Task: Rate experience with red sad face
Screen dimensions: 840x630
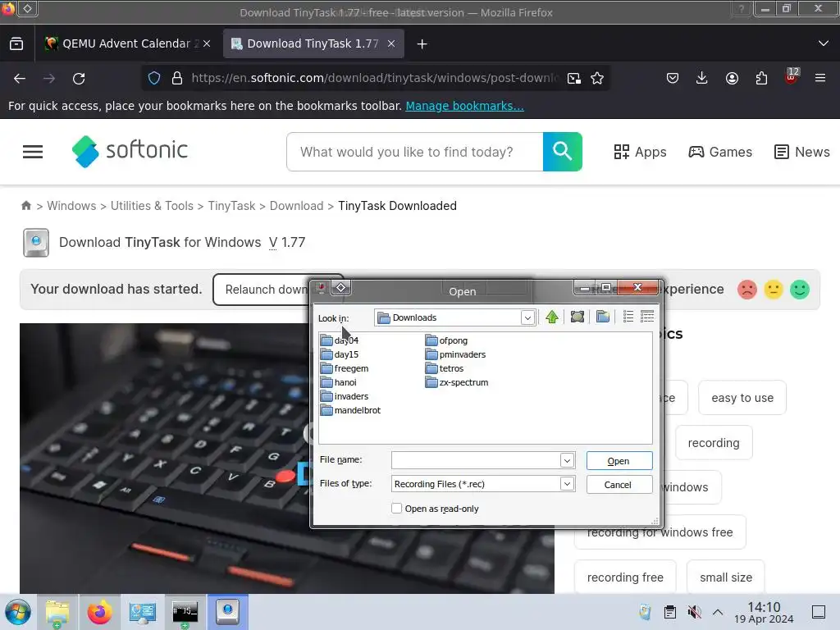Action: click(746, 290)
